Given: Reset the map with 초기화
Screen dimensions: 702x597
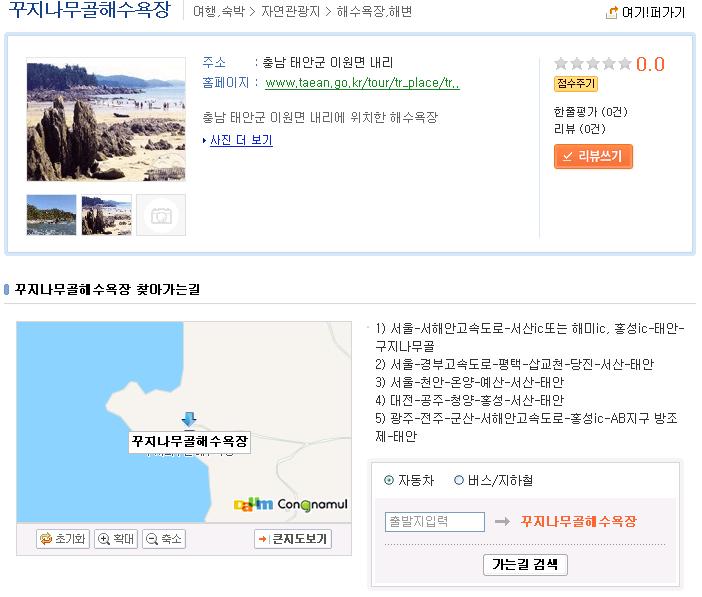Looking at the screenshot, I should point(63,538).
